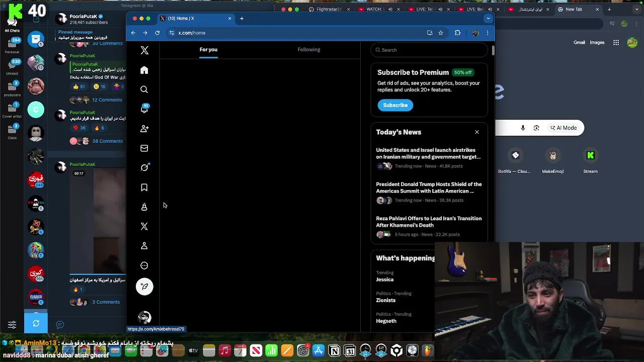Reload the x.com page

click(x=157, y=33)
